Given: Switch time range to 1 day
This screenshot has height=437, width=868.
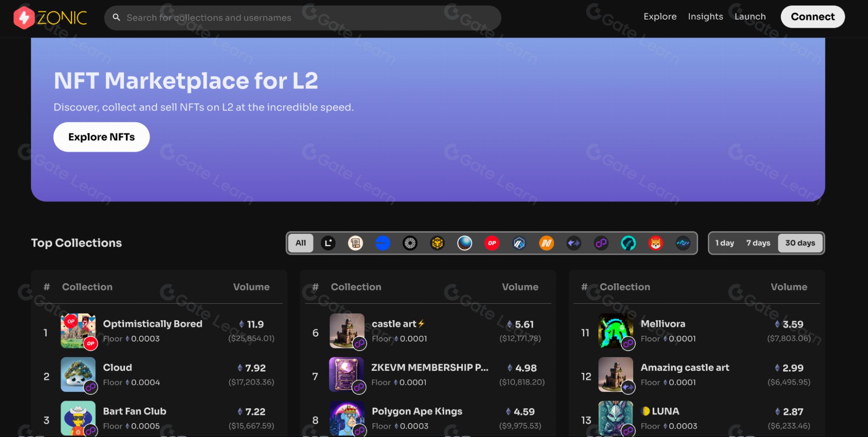Looking at the screenshot, I should [724, 243].
